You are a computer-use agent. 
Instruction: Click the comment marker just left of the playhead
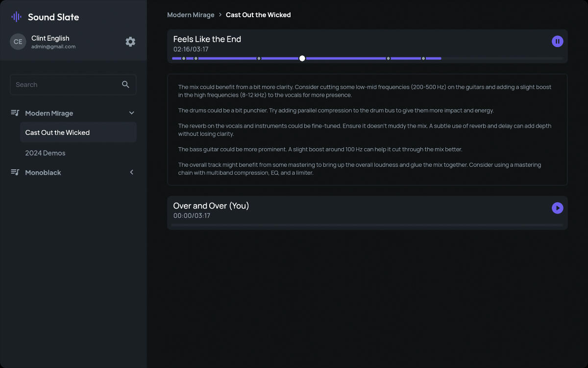(x=259, y=58)
